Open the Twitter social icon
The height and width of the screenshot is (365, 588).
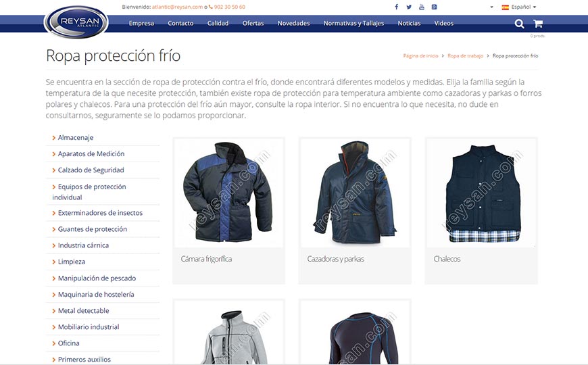point(409,7)
